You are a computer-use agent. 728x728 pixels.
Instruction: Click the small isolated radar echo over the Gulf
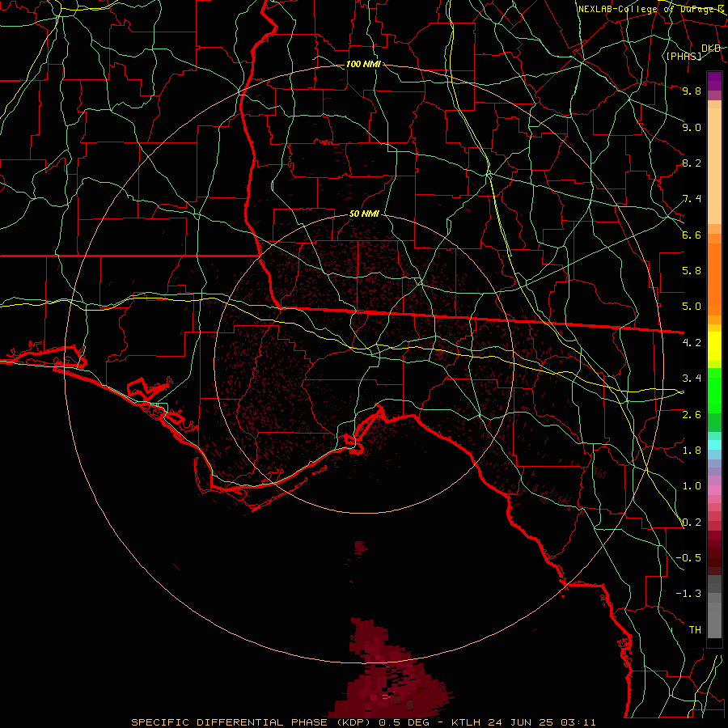point(360,548)
